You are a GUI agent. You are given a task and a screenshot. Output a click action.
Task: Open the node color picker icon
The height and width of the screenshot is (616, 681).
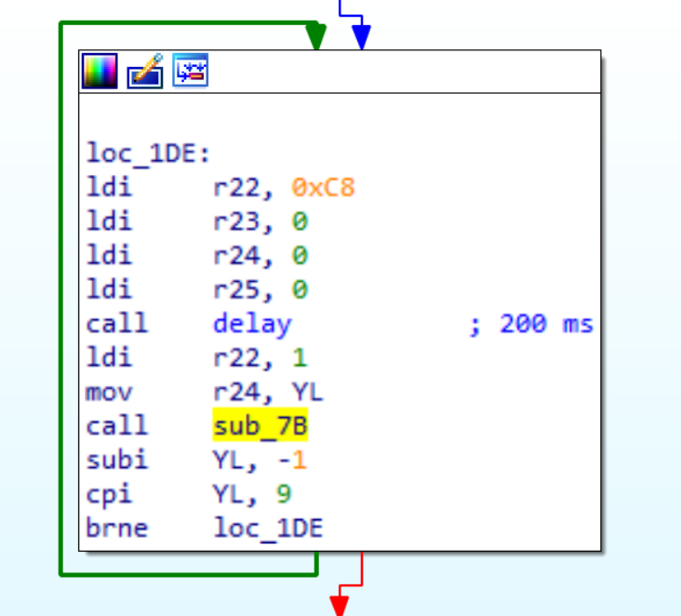[100, 71]
